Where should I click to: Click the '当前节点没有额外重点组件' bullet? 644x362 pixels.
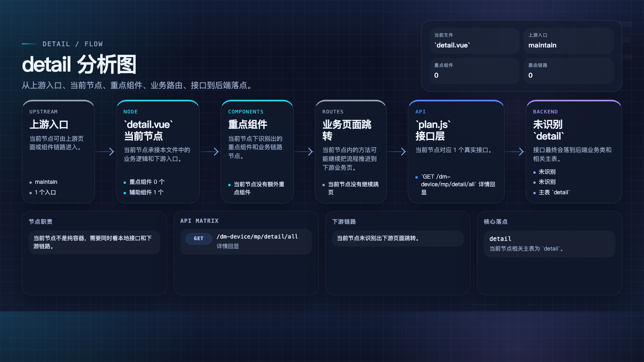click(x=259, y=188)
